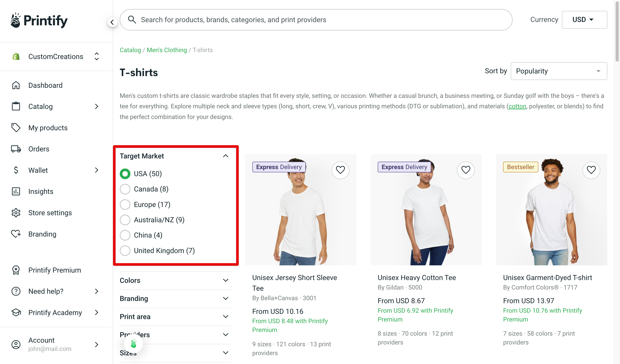This screenshot has width=620, height=364.
Task: Switch stores via the CustomCreations selector
Action: [56, 56]
